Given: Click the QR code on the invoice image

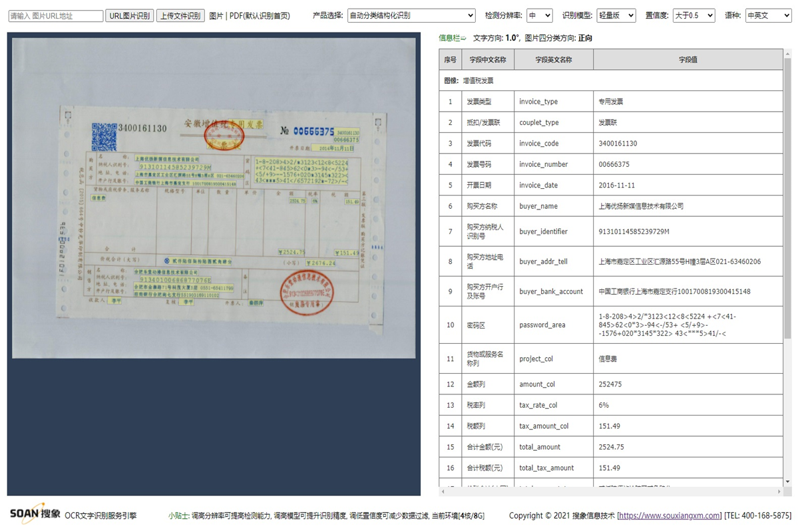Looking at the screenshot, I should (x=104, y=137).
